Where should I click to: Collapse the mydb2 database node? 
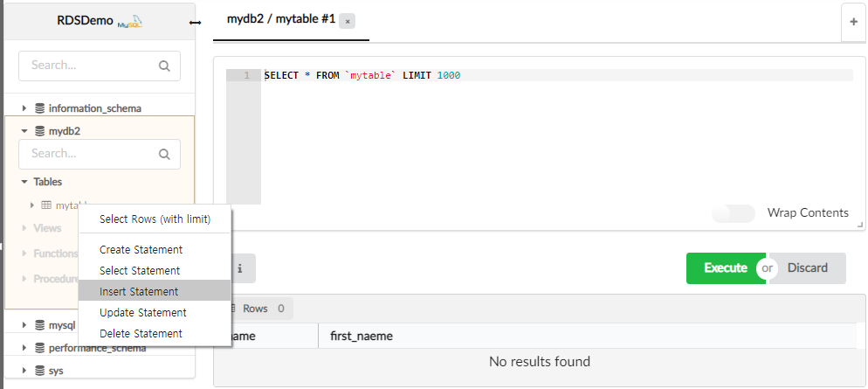(24, 131)
